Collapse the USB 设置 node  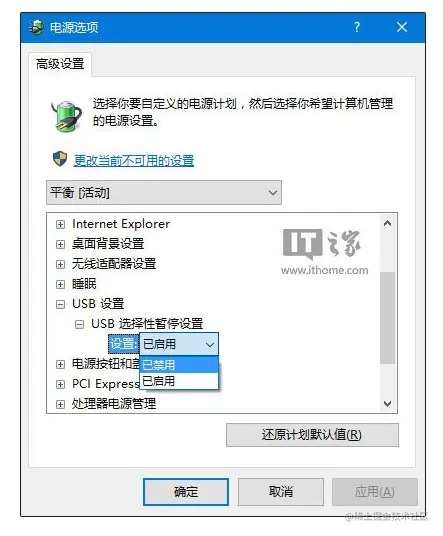60,304
